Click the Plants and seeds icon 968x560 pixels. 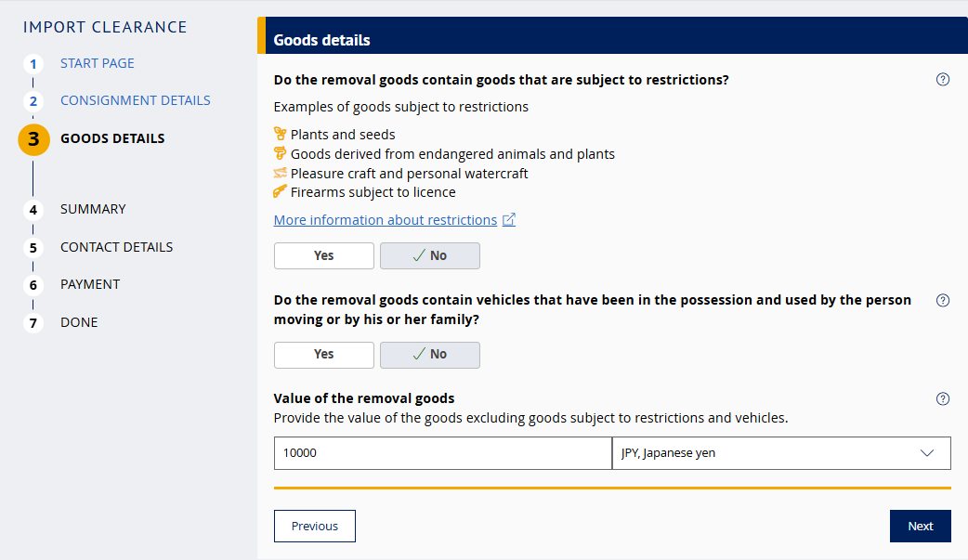280,135
